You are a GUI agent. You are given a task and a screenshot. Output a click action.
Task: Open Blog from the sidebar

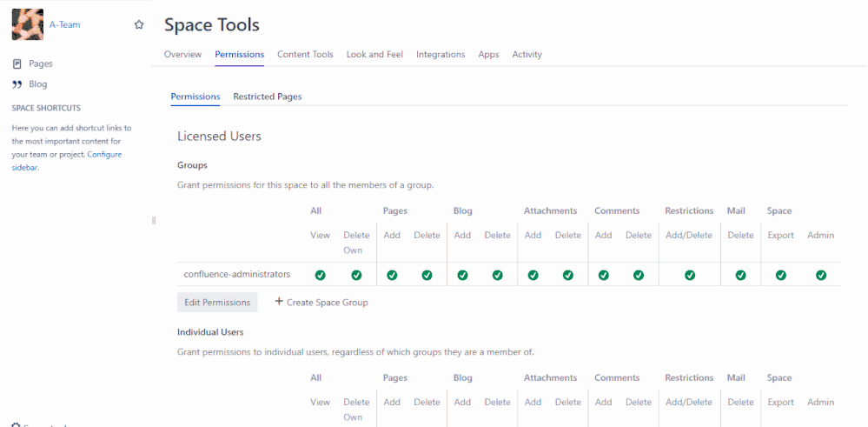pyautogui.click(x=37, y=84)
